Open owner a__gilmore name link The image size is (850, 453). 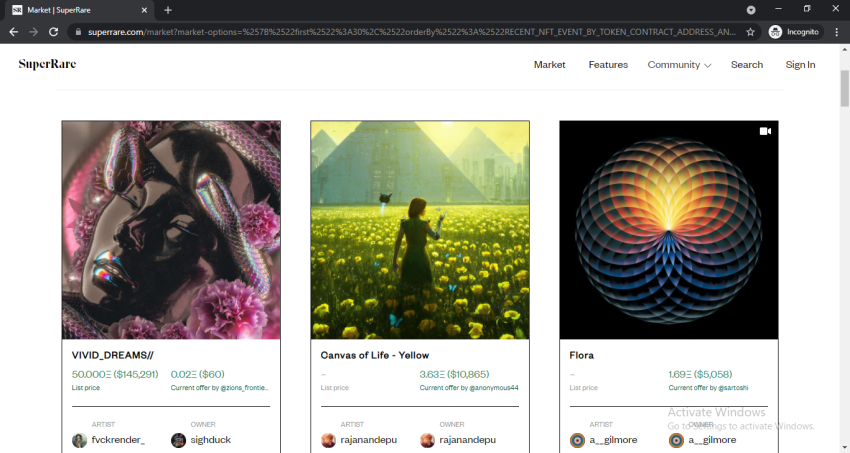click(x=712, y=439)
